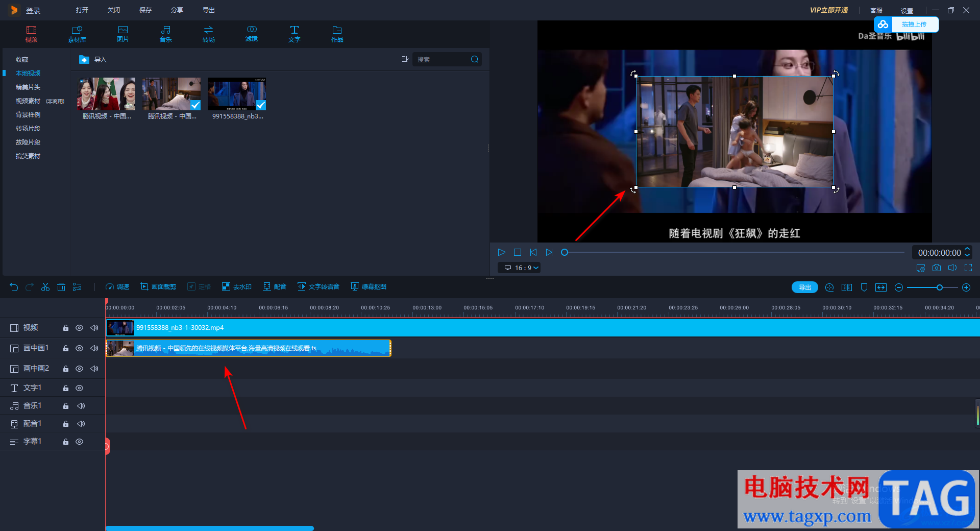Toggle the lock on 视频 track
This screenshot has width=980, height=531.
point(66,328)
